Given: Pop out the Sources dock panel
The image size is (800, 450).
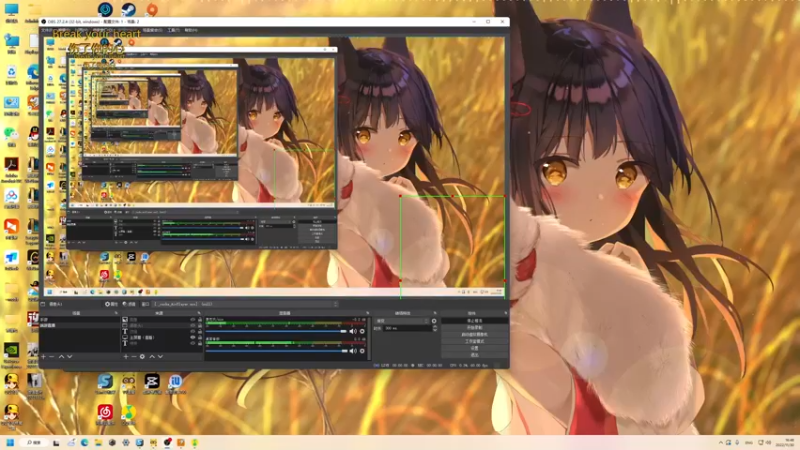Looking at the screenshot, I should (x=199, y=313).
